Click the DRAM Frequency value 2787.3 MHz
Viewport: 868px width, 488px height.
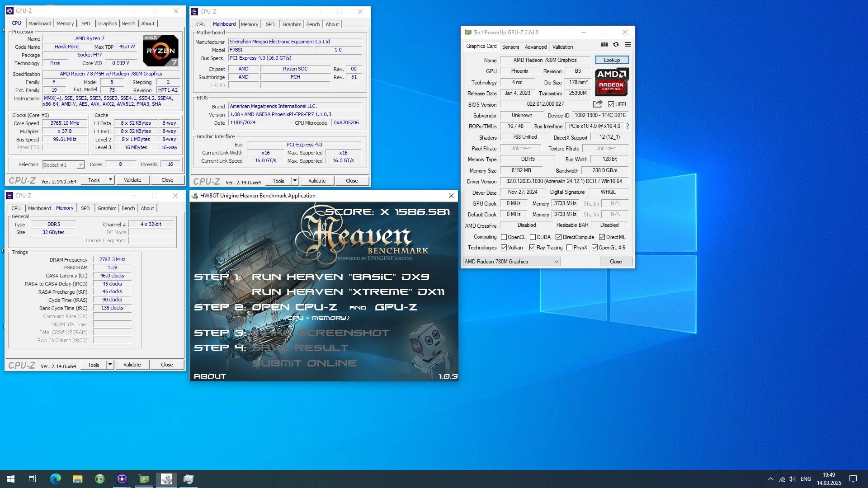(112, 260)
